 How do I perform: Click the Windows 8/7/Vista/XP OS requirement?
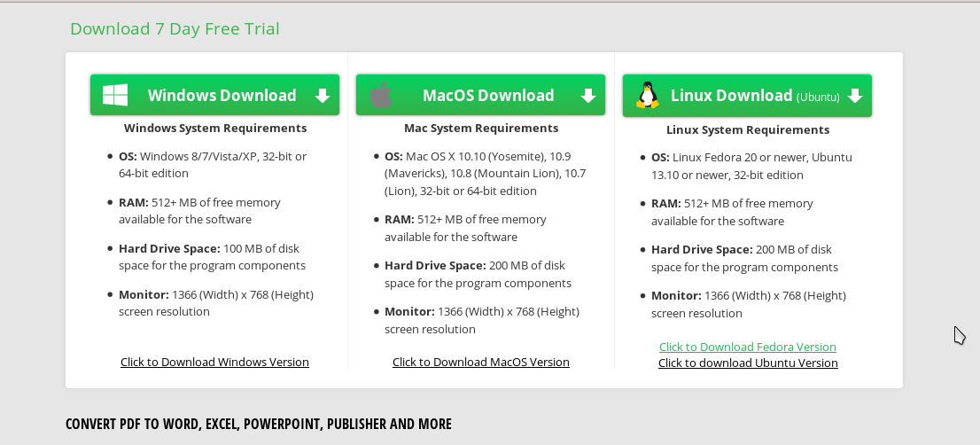tap(213, 165)
